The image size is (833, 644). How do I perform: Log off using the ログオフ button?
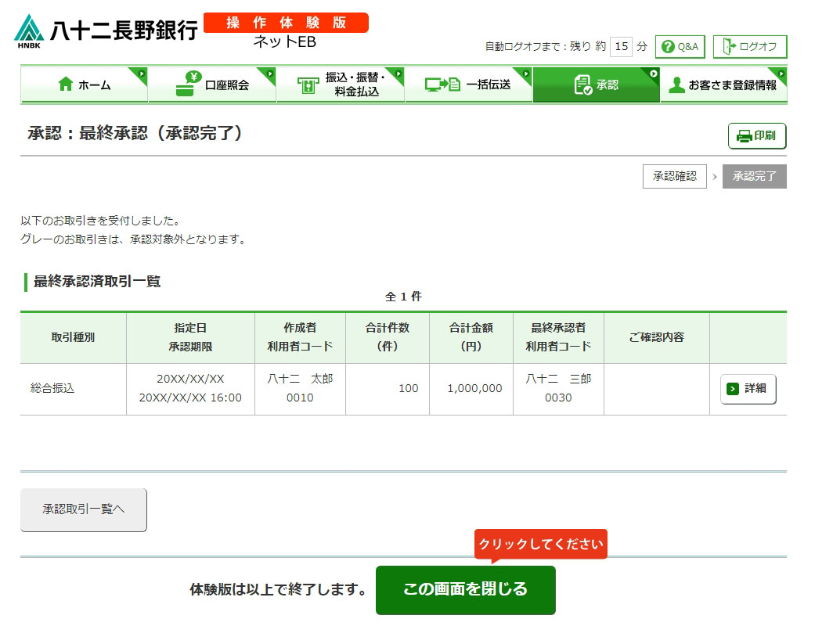(x=749, y=47)
